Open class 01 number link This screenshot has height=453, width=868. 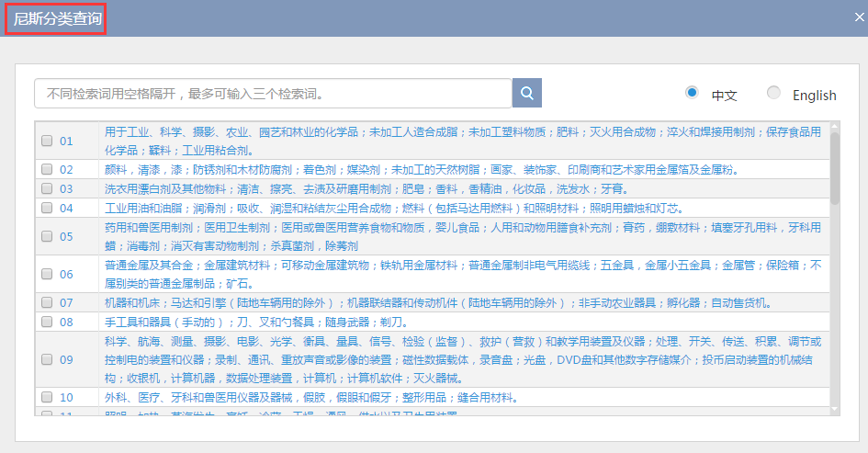(66, 142)
